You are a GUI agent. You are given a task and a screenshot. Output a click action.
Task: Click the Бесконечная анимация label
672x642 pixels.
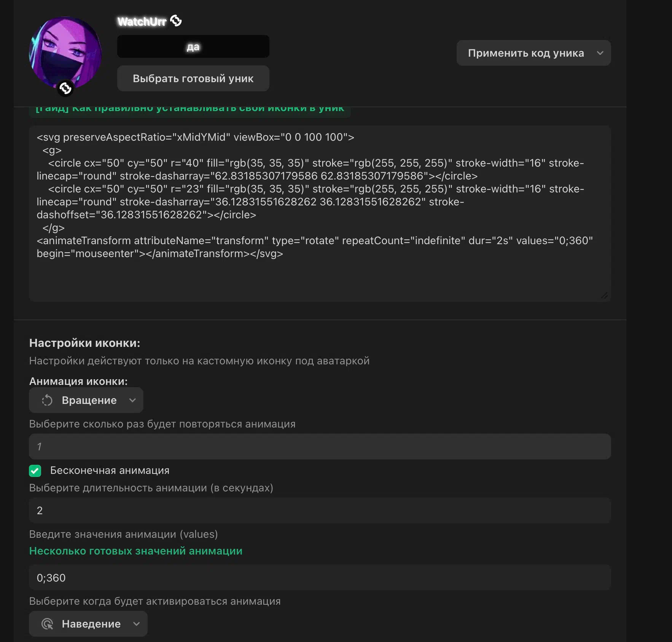[x=110, y=470]
